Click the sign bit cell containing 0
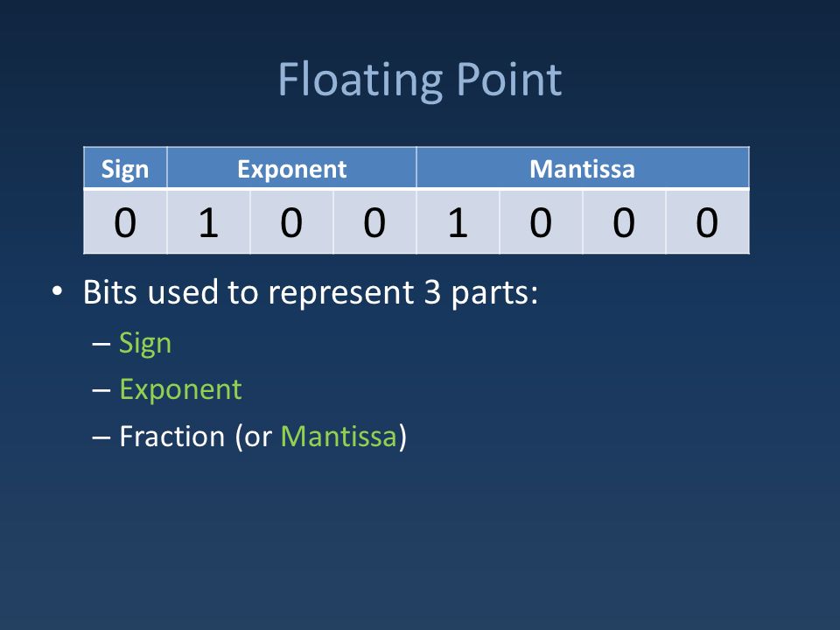840x630 pixels. [125, 221]
